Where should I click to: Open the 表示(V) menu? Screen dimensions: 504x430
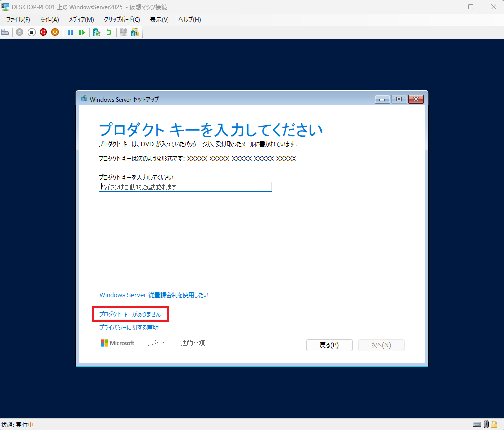click(x=159, y=20)
